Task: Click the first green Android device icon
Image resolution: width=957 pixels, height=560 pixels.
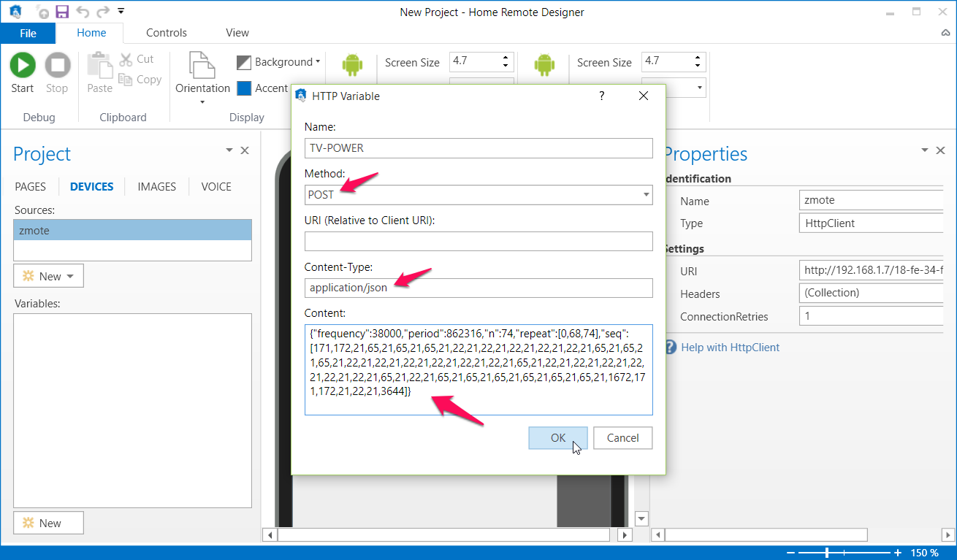Action: (352, 64)
